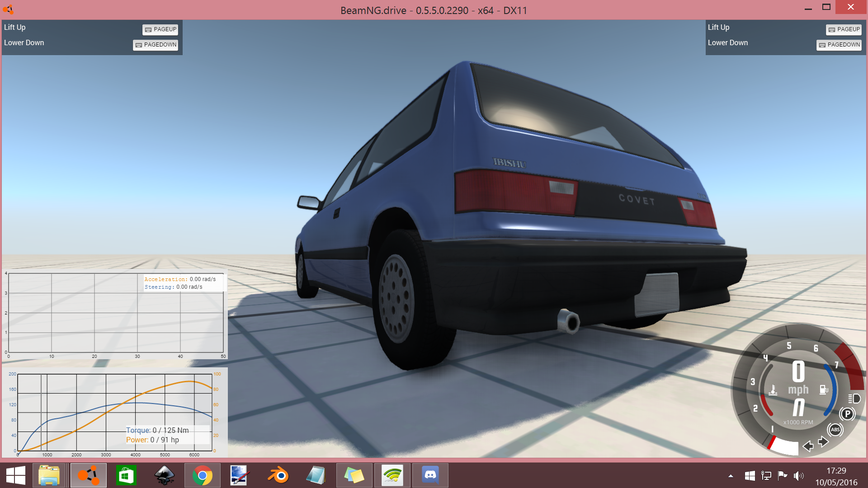This screenshot has width=868, height=488.
Task: Click the network tray icon
Action: (766, 475)
